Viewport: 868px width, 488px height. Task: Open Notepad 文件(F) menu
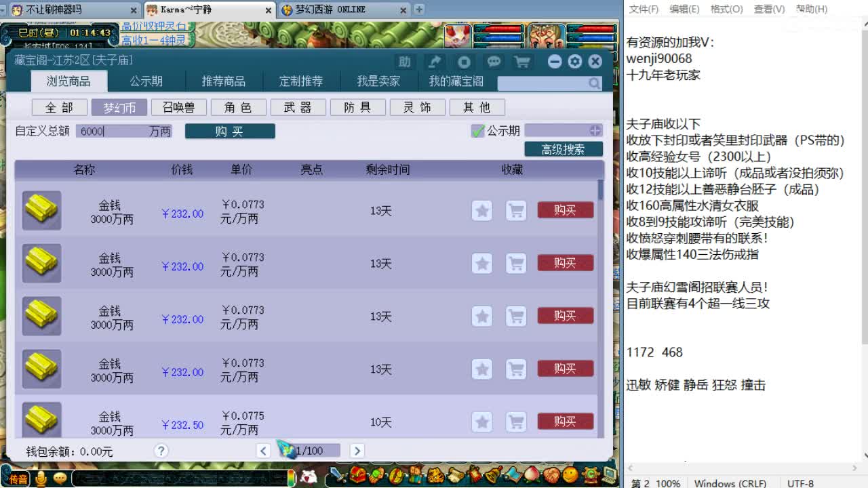644,9
